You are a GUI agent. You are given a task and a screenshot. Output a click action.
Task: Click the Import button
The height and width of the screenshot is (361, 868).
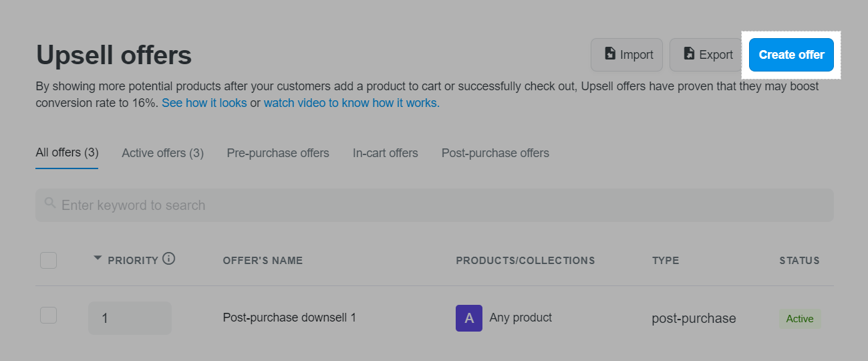pyautogui.click(x=627, y=55)
